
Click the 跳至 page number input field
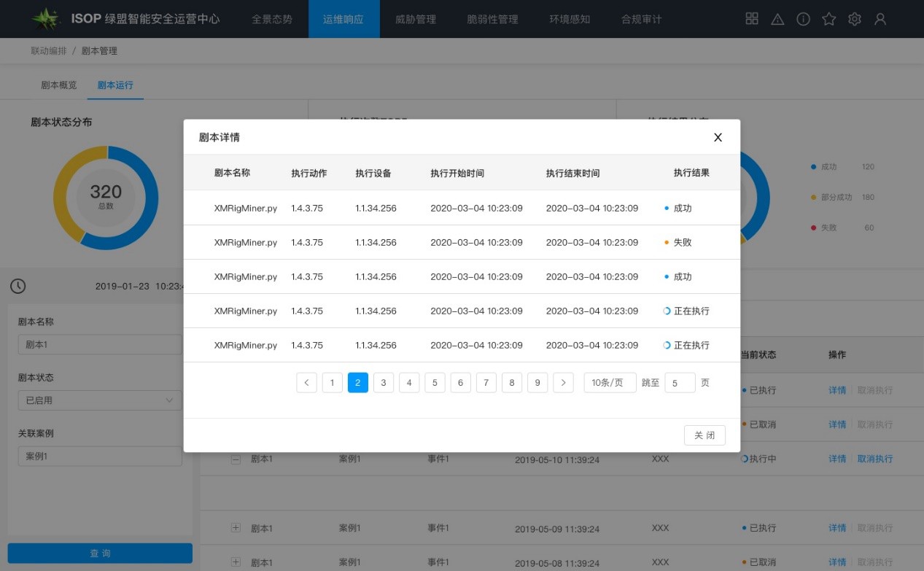(x=680, y=383)
